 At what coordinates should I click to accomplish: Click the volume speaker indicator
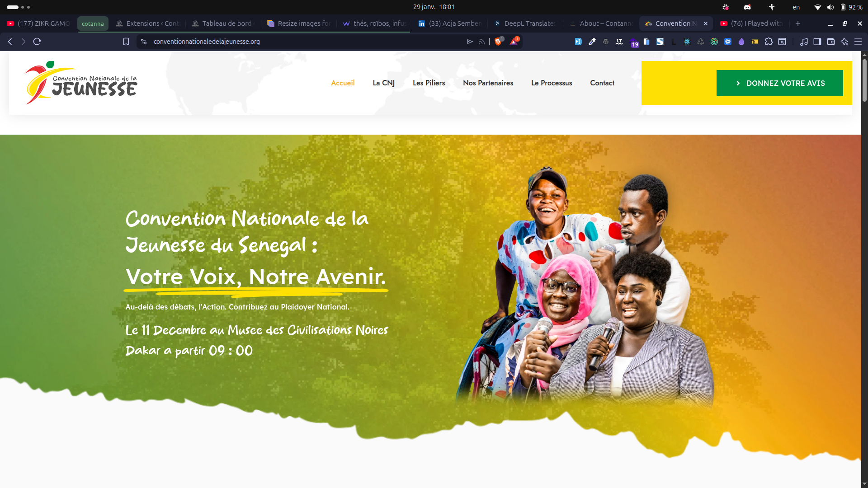pos(830,7)
